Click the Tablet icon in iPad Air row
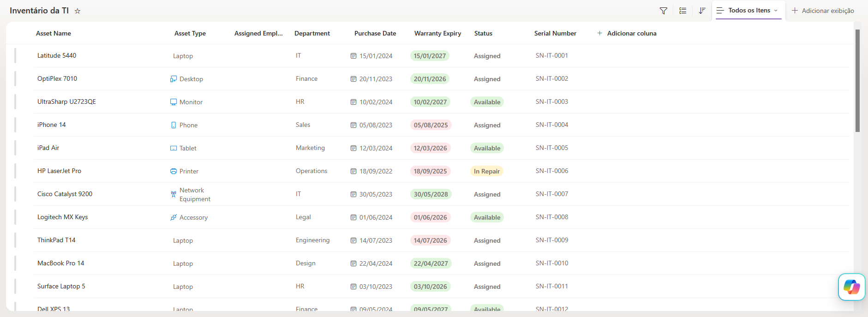Viewport: 868px width, 317px height. pos(174,148)
